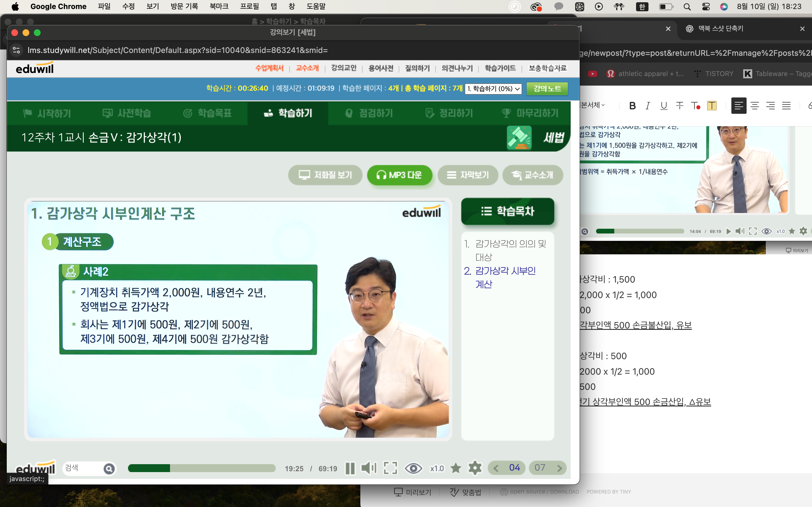This screenshot has height=507, width=812.
Task: Toggle the eye icon in lecture player
Action: [x=413, y=468]
